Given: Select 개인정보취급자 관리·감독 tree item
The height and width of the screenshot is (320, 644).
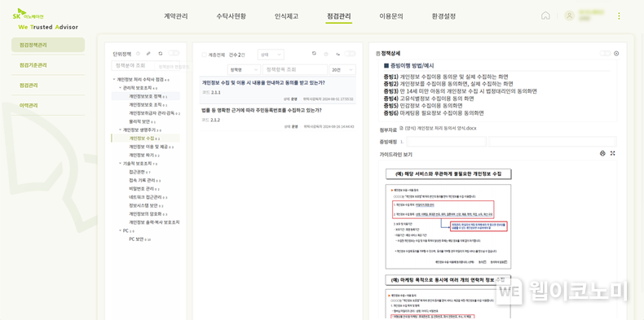Looking at the screenshot, I should pyautogui.click(x=152, y=113).
